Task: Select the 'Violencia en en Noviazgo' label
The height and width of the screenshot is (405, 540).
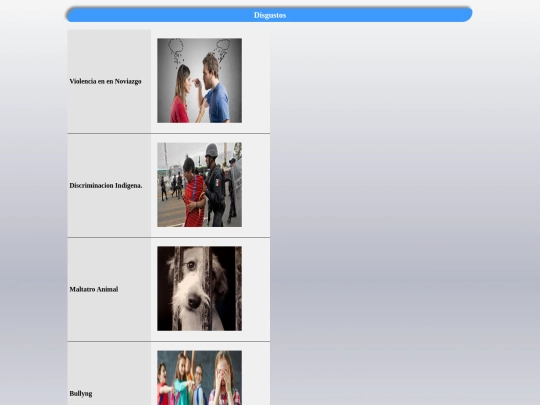Action: click(x=105, y=82)
